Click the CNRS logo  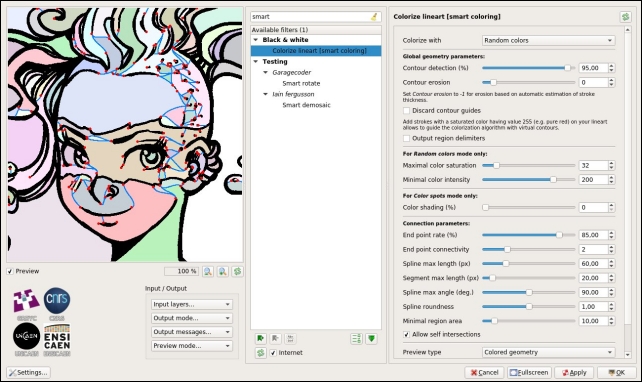(x=57, y=304)
